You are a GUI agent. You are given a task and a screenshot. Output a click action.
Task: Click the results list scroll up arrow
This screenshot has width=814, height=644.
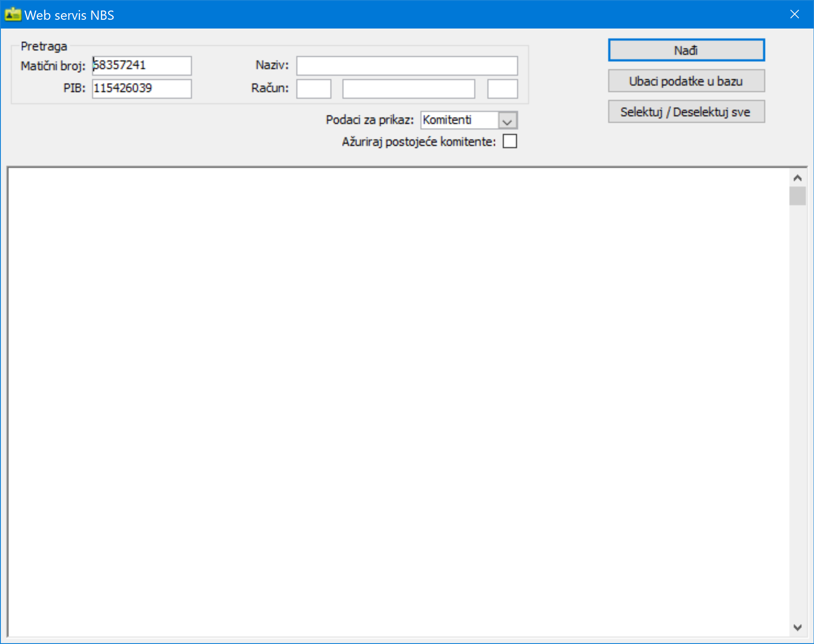coord(798,178)
